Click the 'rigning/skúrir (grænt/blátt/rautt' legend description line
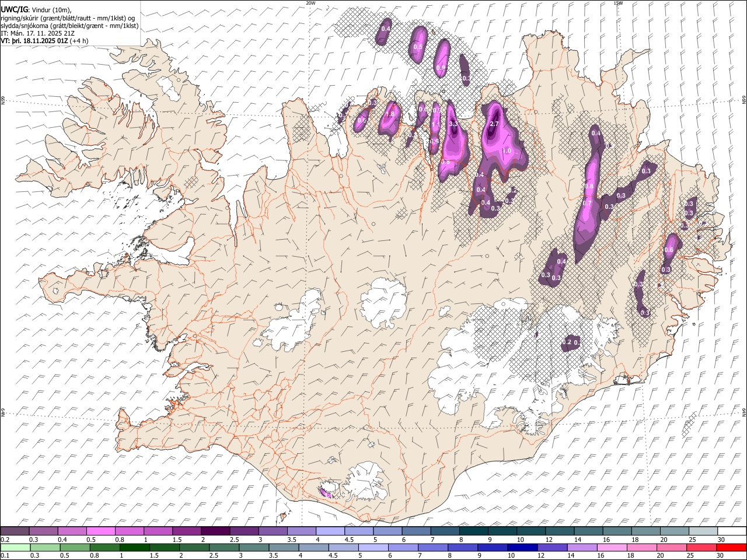 [x=68, y=17]
